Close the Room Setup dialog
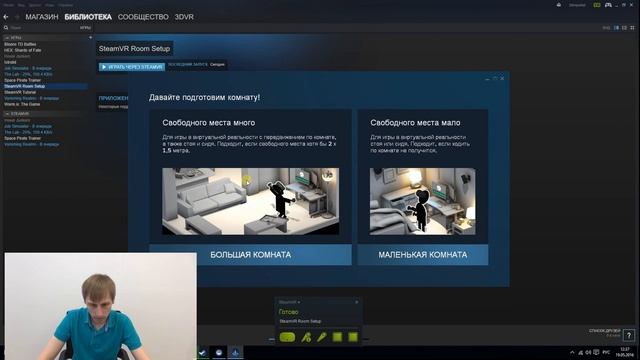Image resolution: width=640 pixels, height=360 pixels. click(x=502, y=78)
